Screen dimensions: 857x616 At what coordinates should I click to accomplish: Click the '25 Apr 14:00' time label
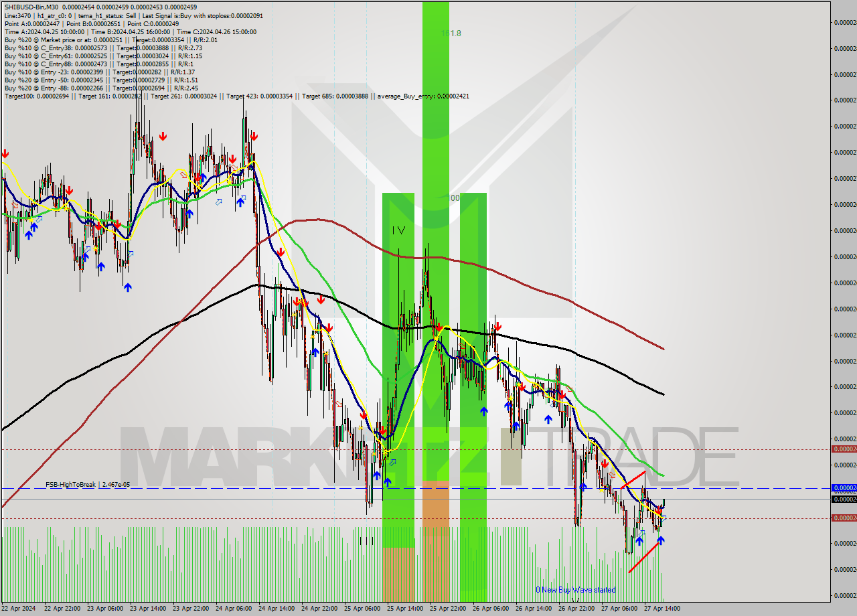click(x=405, y=609)
